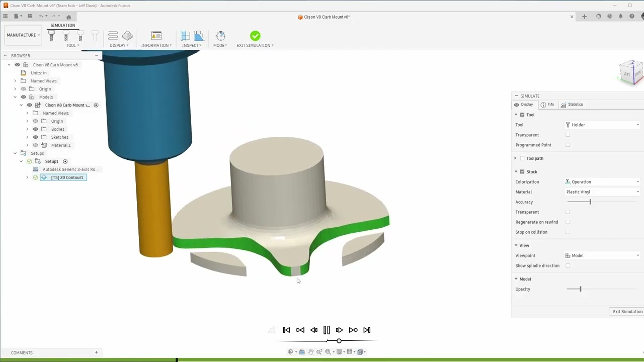Switch to the Info tab
This screenshot has width=644, height=362.
(x=547, y=105)
